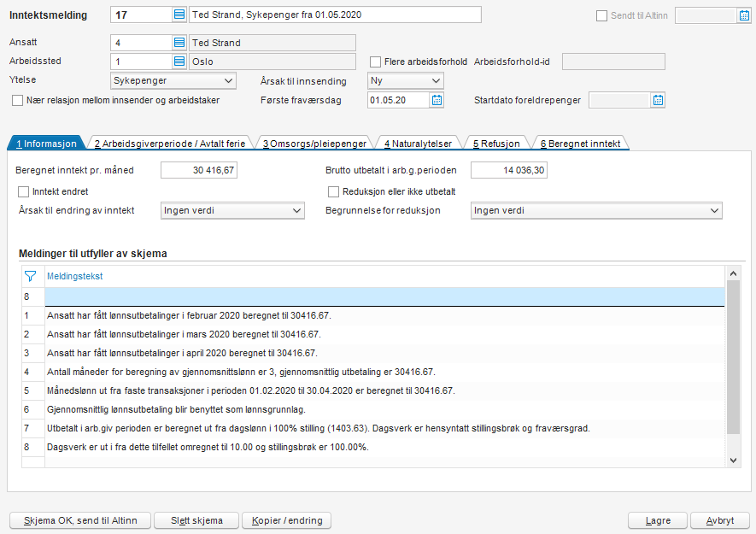The height and width of the screenshot is (534, 756).
Task: Select message row about februar 2020 lønnsutbetalinger
Action: pyautogui.click(x=384, y=315)
